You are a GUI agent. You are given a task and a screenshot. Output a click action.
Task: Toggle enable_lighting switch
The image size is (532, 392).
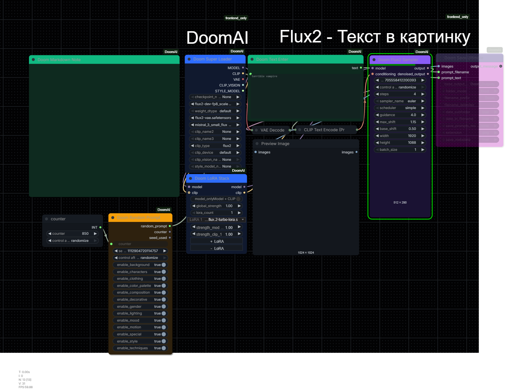click(164, 314)
